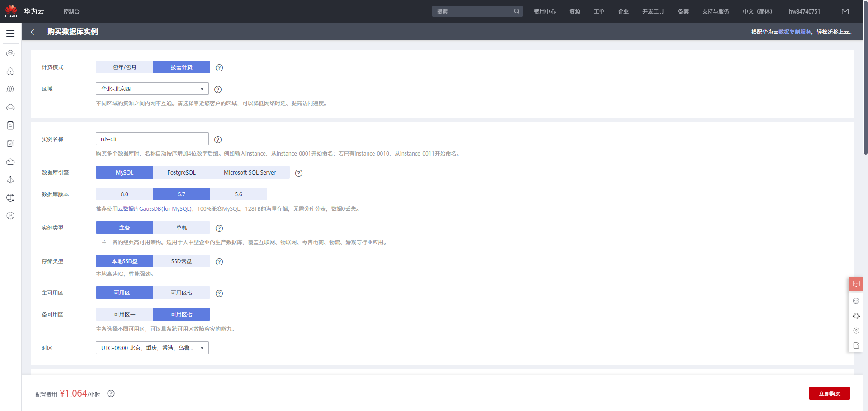The height and width of the screenshot is (411, 868).
Task: Select database version 5.6
Action: click(x=238, y=194)
